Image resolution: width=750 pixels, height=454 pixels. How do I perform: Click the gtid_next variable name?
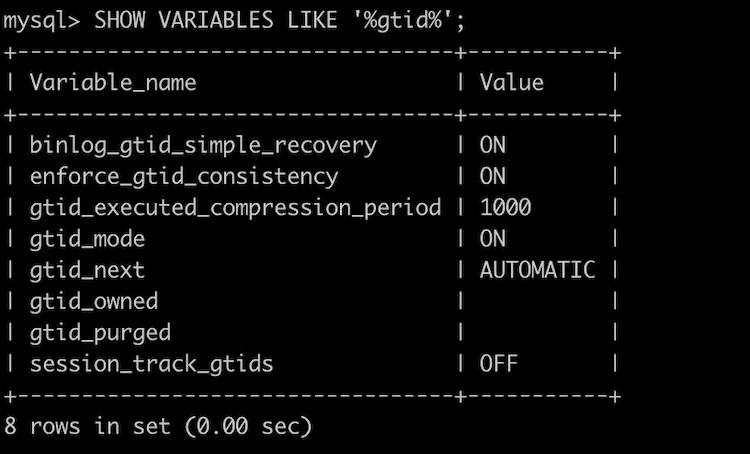click(88, 270)
